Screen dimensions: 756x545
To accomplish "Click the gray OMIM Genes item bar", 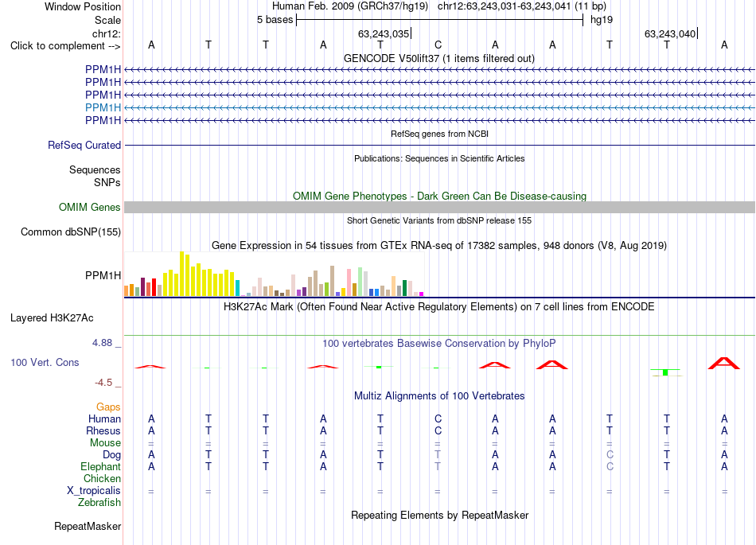I will 439,207.
